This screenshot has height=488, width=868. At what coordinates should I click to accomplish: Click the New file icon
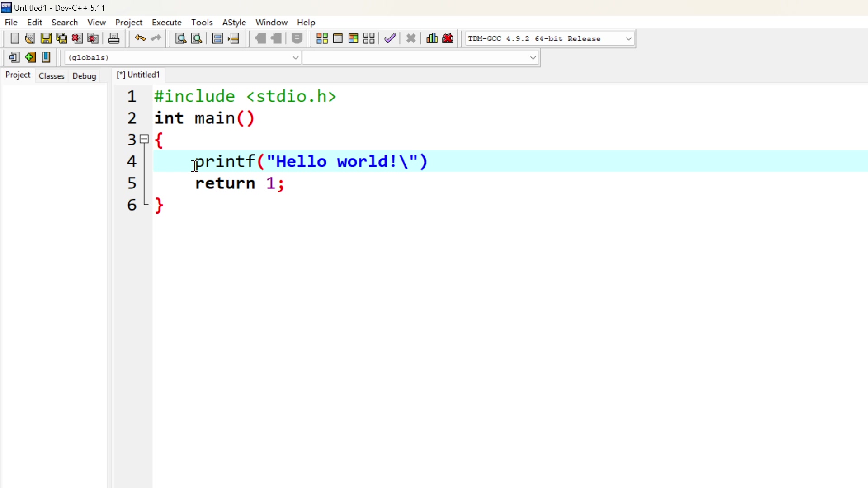coord(14,38)
